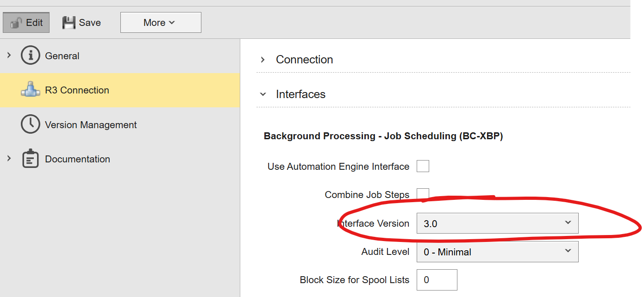Screen dimensions: 644x297
Task: Open the Audit Level dropdown
Action: (x=497, y=252)
